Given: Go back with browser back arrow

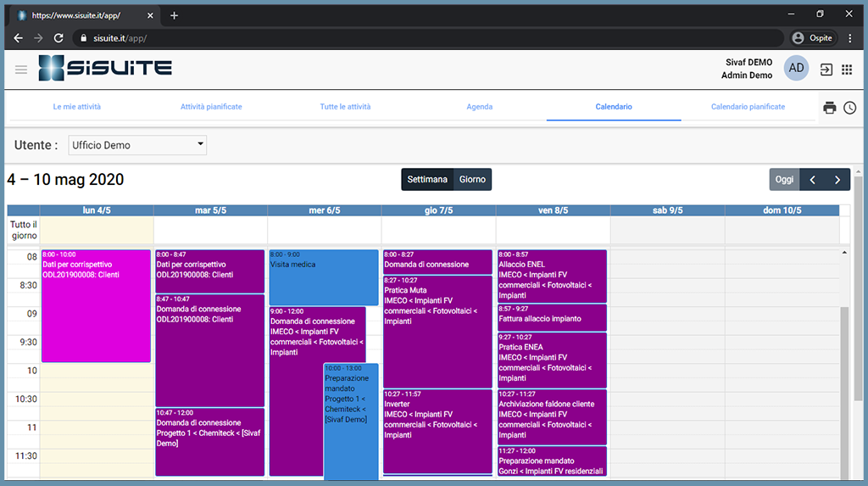Looking at the screenshot, I should 19,38.
